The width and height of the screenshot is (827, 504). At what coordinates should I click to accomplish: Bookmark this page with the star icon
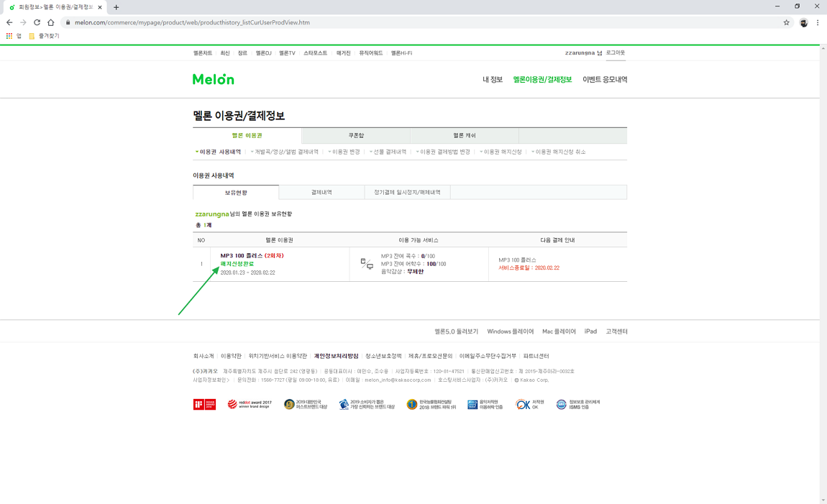pos(787,23)
